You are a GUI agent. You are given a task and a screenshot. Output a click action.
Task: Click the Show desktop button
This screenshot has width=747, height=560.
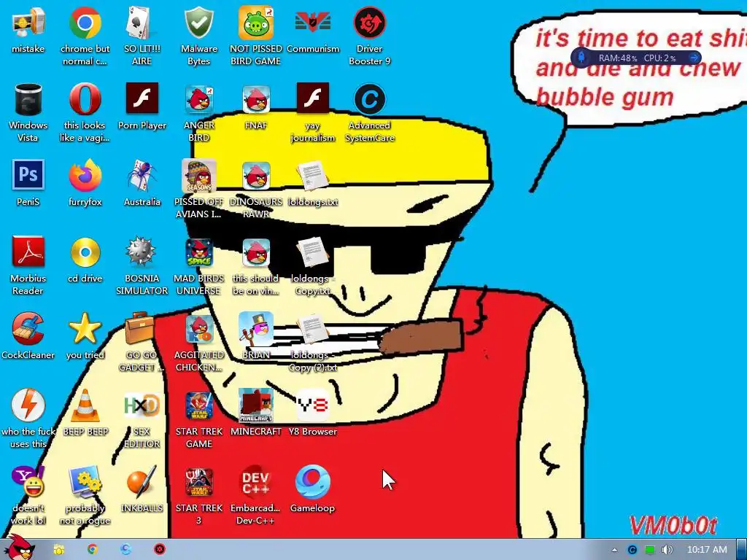(742, 550)
